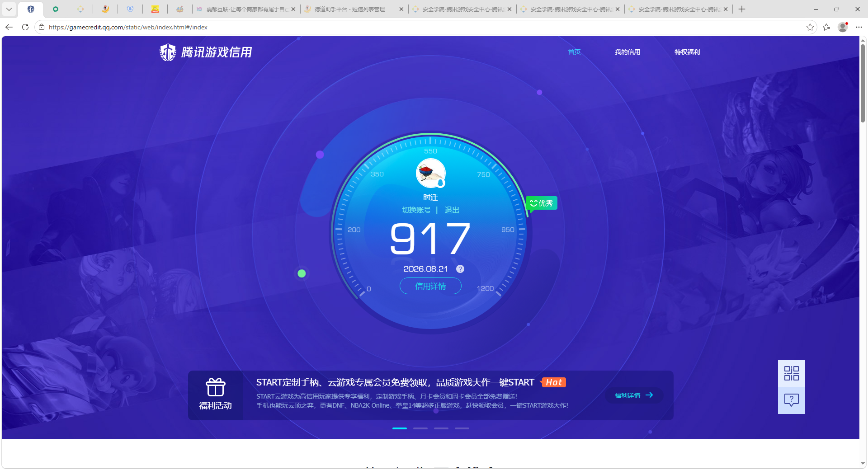Viewport: 868px width, 470px height.
Task: Click the 腾讯游戏信用 logo
Action: (206, 52)
